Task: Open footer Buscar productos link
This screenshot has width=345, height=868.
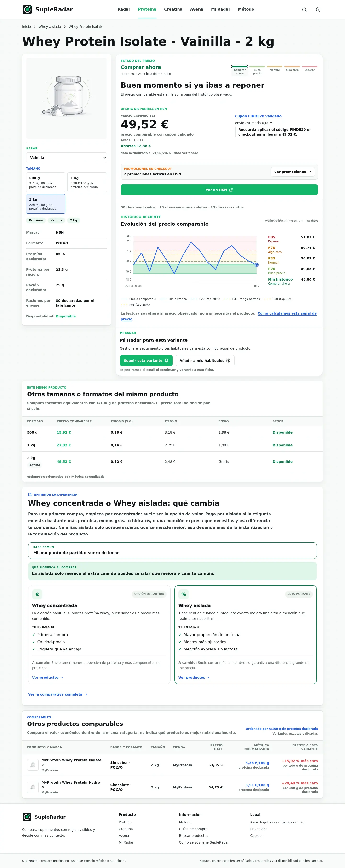Action: click(193, 836)
